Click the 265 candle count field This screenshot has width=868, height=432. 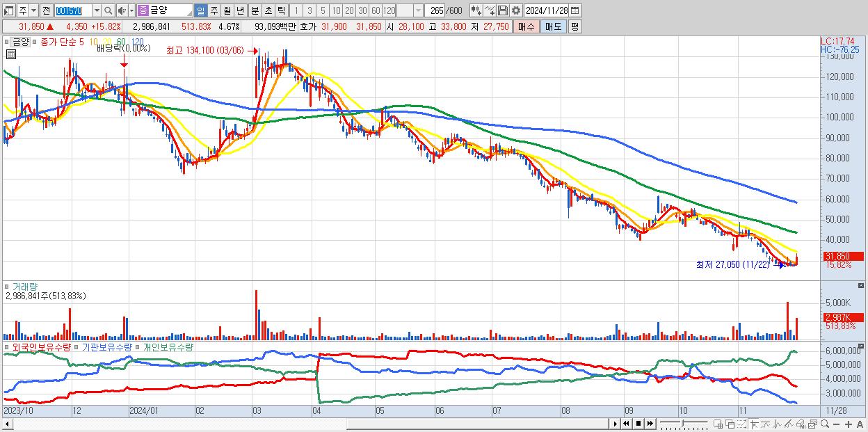tap(435, 10)
